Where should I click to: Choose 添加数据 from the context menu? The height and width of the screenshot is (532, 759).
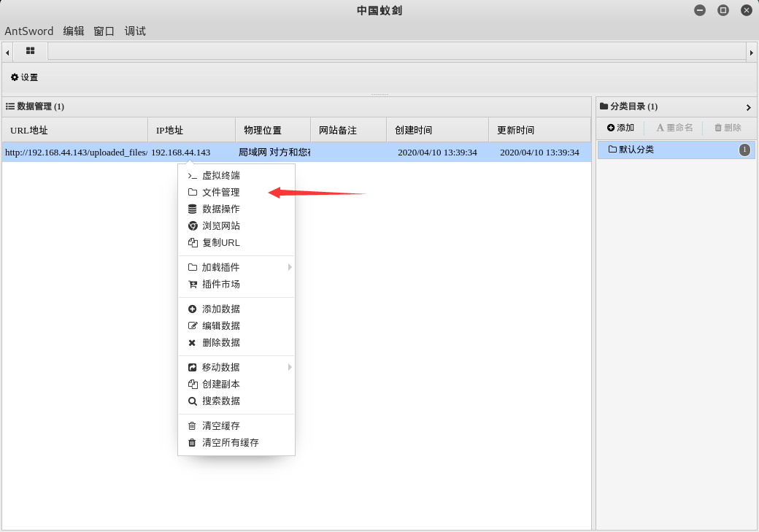[x=236, y=309]
